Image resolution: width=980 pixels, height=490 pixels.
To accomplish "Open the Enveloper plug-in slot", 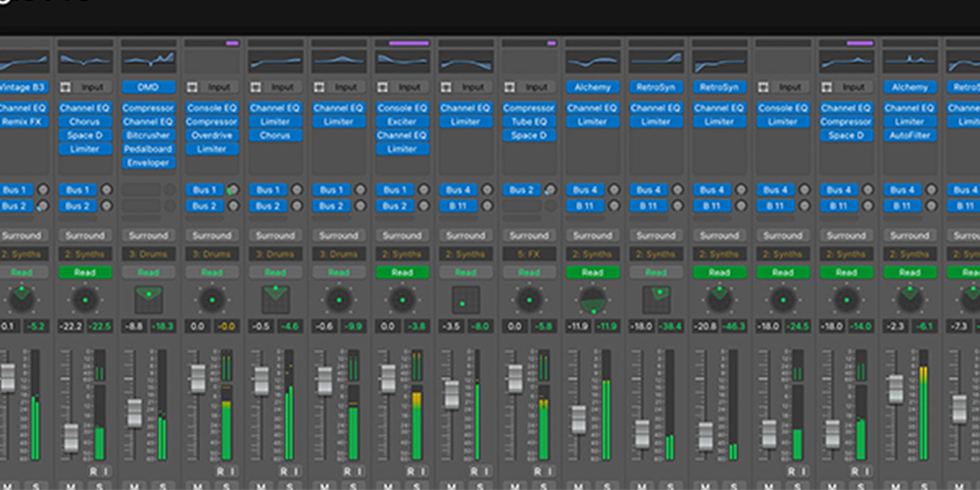I will coord(148,163).
